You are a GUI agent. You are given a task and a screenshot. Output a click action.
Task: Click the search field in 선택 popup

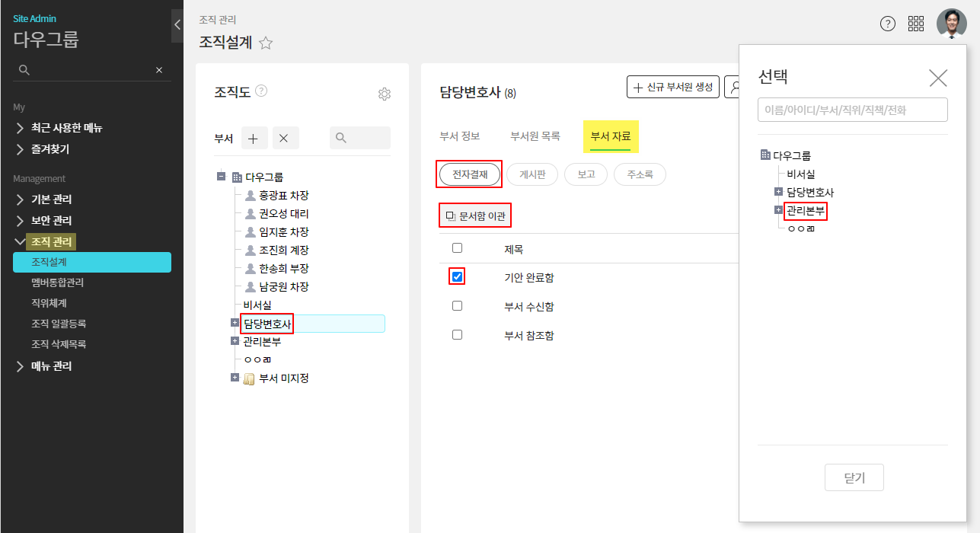852,110
